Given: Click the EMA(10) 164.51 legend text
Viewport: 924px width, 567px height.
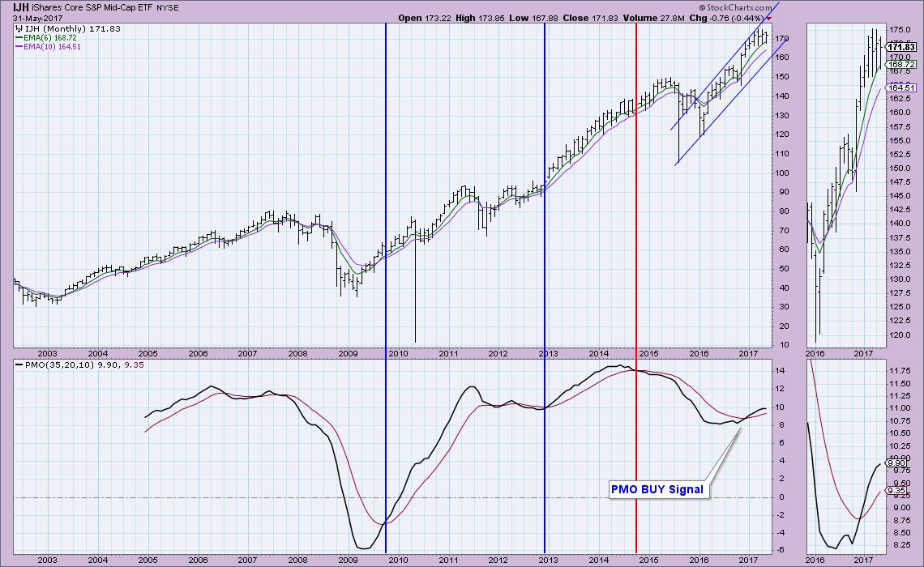Looking at the screenshot, I should pyautogui.click(x=53, y=46).
